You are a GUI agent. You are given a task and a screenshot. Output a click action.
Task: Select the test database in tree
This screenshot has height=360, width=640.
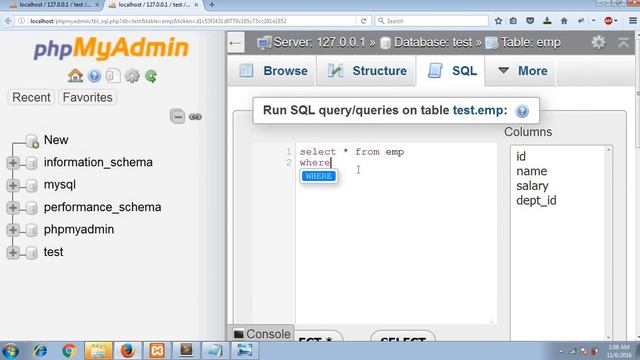click(53, 252)
